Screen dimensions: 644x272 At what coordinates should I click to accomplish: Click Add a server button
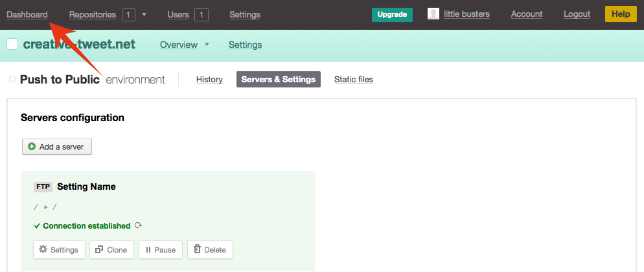pos(57,147)
